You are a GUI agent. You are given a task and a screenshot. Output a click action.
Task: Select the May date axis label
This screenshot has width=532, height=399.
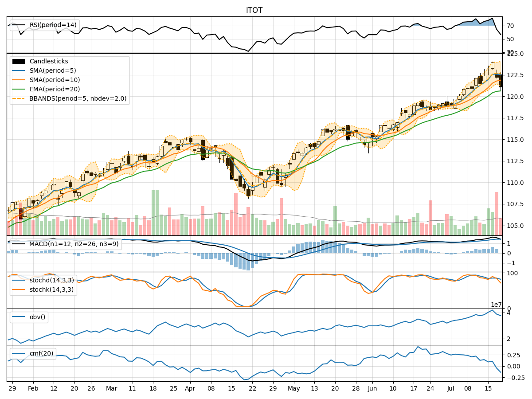[294, 387]
